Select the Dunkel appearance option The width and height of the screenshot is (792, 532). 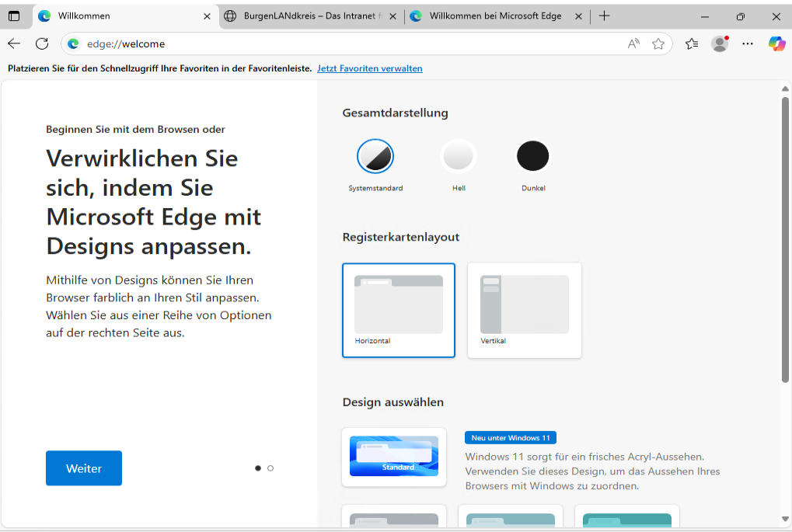click(533, 156)
